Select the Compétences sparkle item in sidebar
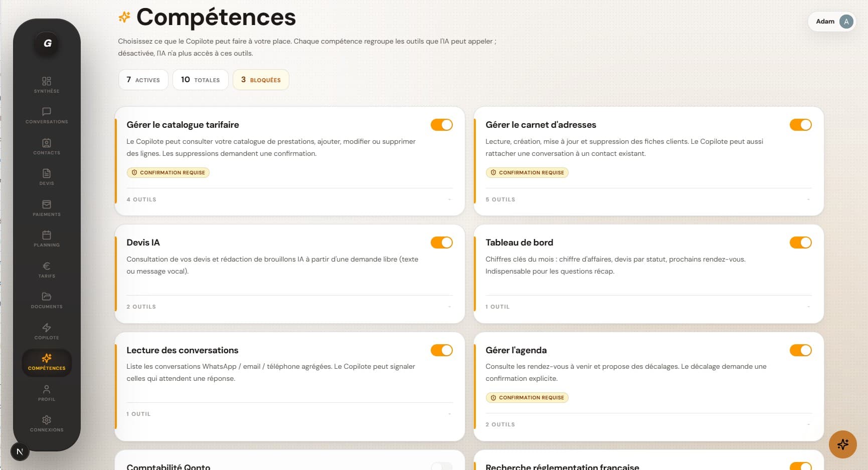Screen dimensions: 868x470 [47, 363]
